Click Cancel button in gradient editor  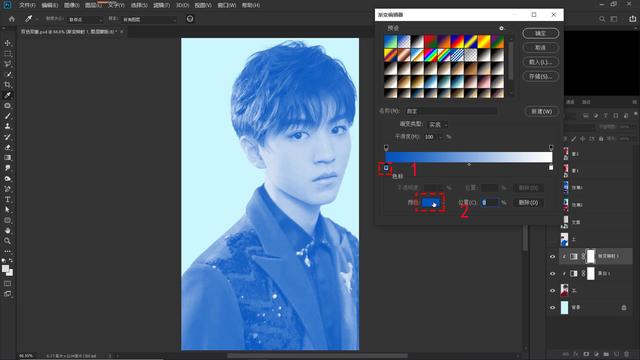click(540, 48)
